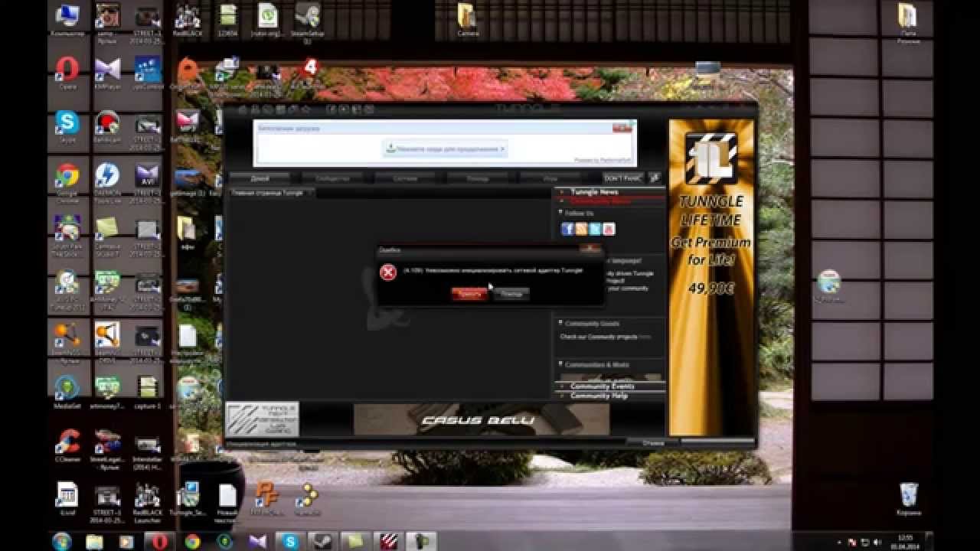Open the Помощь tab in Tunngle navigation
980x551 pixels.
click(478, 178)
